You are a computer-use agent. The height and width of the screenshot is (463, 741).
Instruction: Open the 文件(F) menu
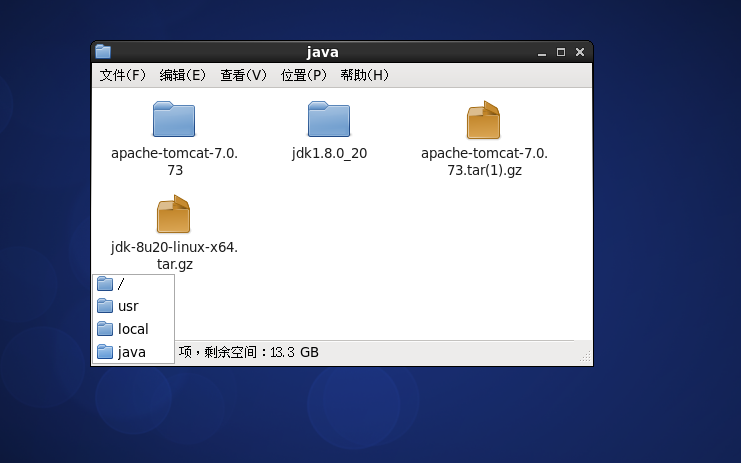[123, 75]
